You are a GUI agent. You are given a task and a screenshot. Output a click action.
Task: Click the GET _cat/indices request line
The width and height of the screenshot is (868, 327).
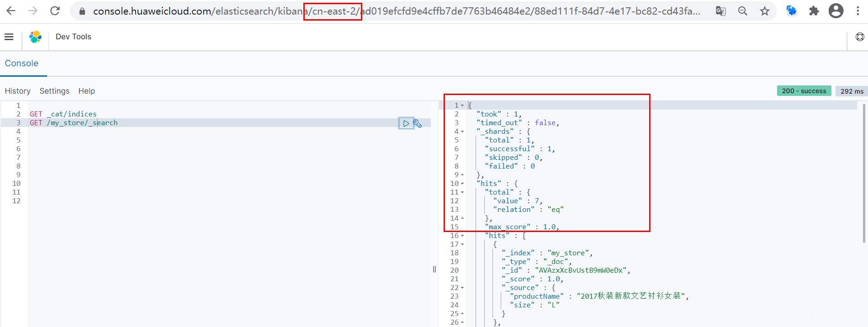point(63,114)
